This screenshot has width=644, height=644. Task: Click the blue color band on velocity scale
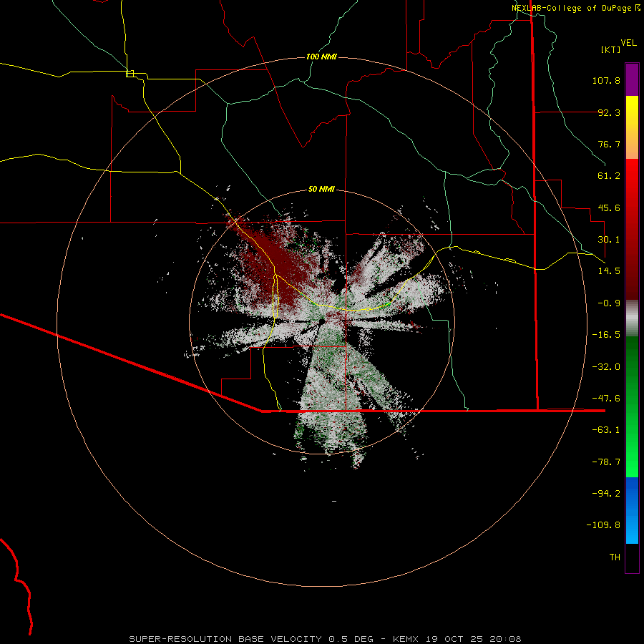[632, 510]
